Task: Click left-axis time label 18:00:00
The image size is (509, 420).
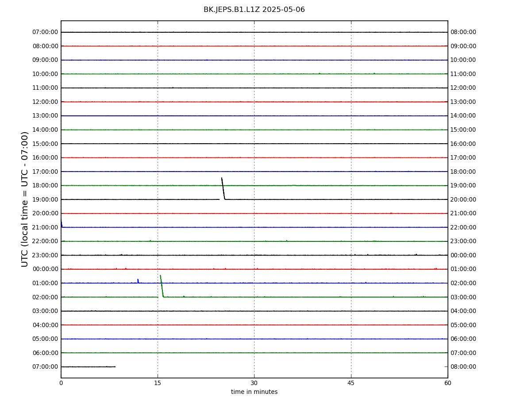Action: pyautogui.click(x=45, y=186)
